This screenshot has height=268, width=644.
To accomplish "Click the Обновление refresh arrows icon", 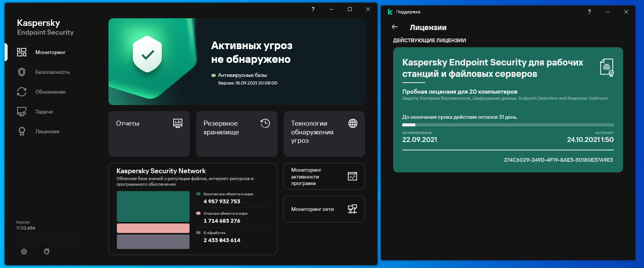I will point(22,92).
